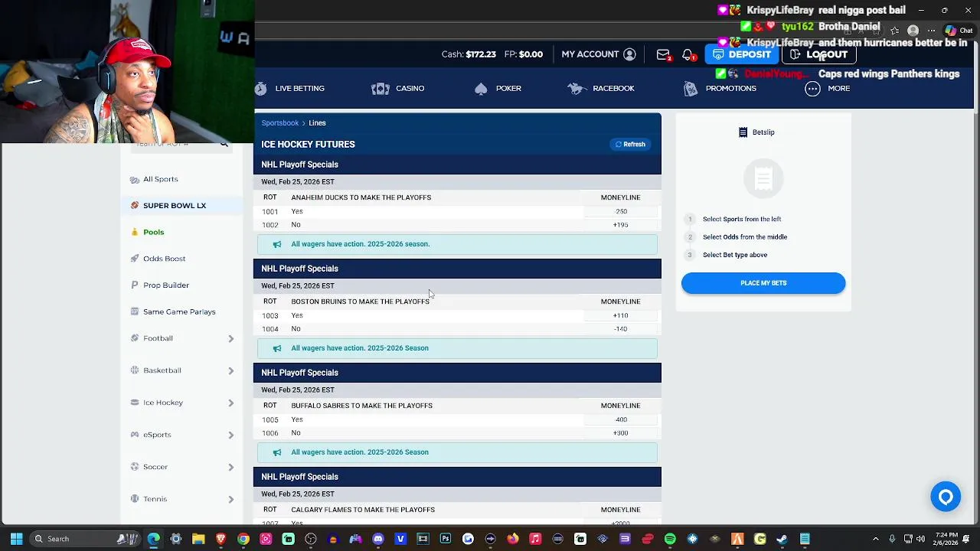Image resolution: width=980 pixels, height=551 pixels.
Task: Click the Place My Bets button
Action: coord(763,283)
